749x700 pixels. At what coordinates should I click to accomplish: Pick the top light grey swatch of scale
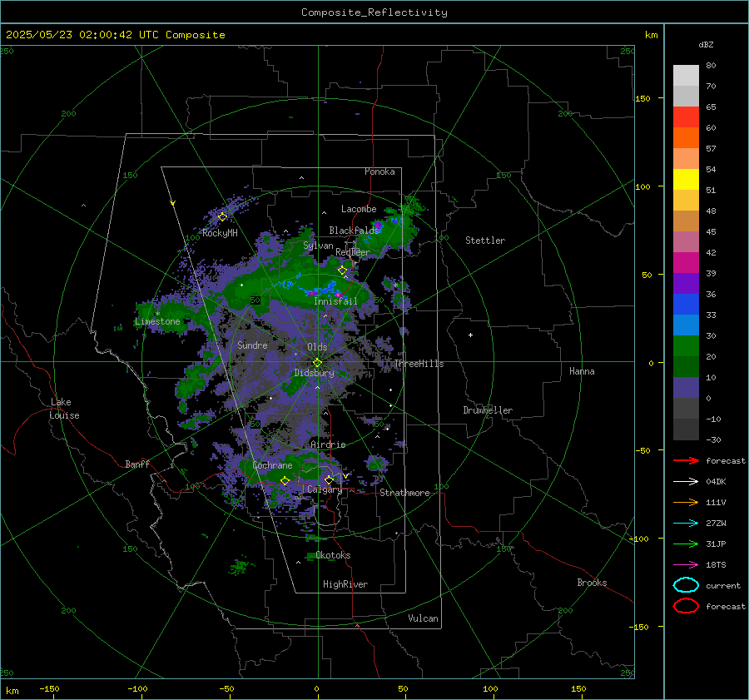click(686, 76)
